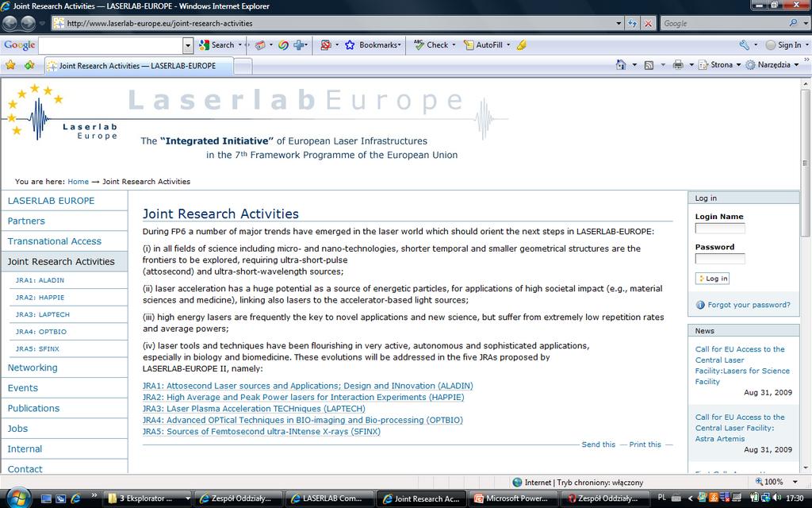The width and height of the screenshot is (812, 508).
Task: Open the Publications sidebar item
Action: 33,409
